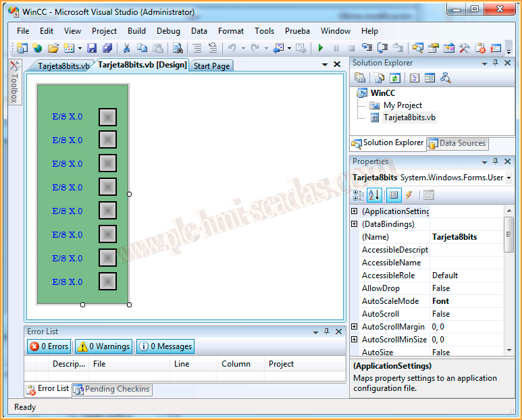522x420 pixels.
Task: Toggle the 0 Errors filter button
Action: [49, 346]
